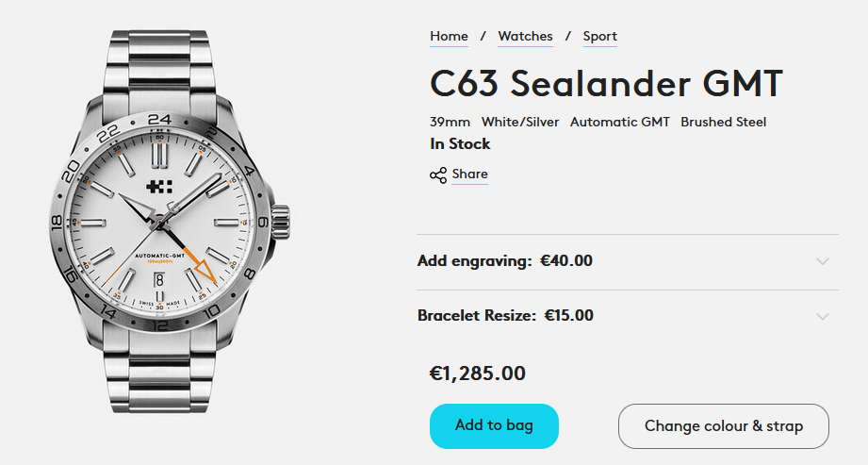Click the date window on the watch dial
Screen dimensions: 868x465
[159, 278]
